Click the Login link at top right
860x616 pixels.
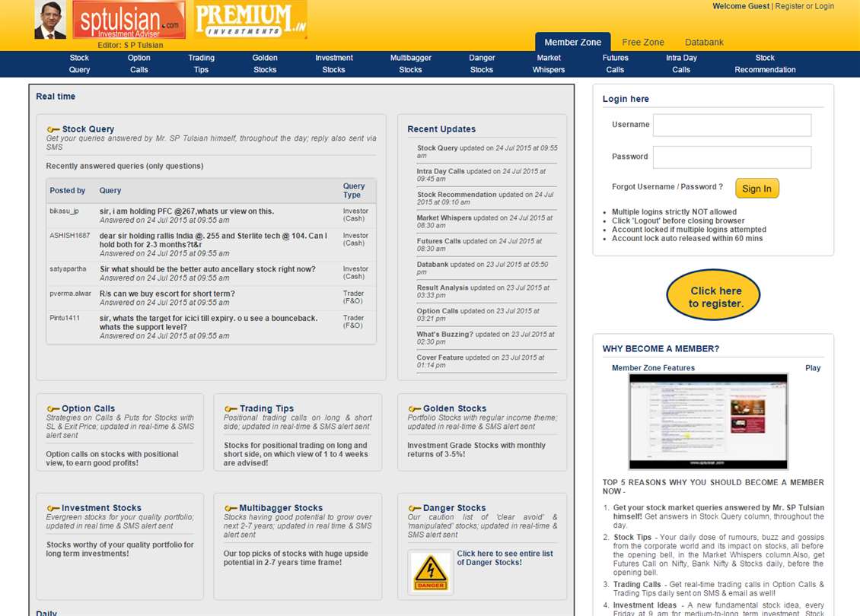[x=824, y=6]
